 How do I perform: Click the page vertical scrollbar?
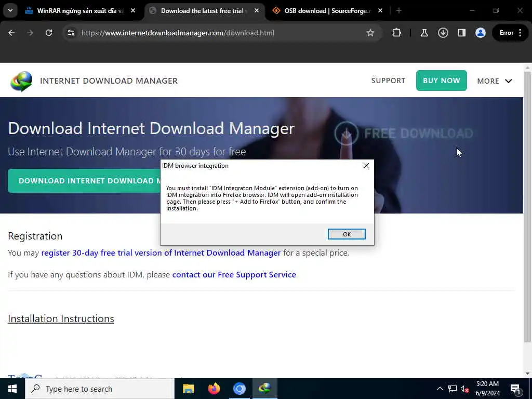pyautogui.click(x=527, y=207)
